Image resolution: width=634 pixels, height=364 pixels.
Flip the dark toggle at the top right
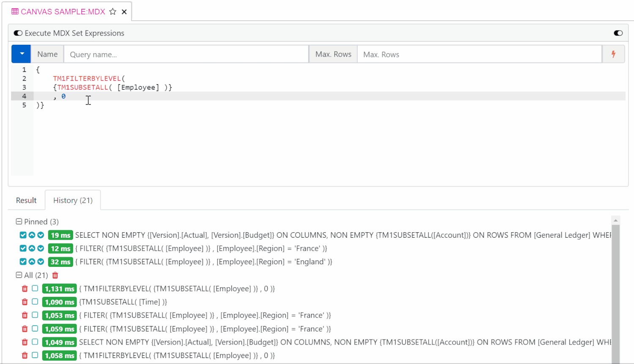point(618,33)
